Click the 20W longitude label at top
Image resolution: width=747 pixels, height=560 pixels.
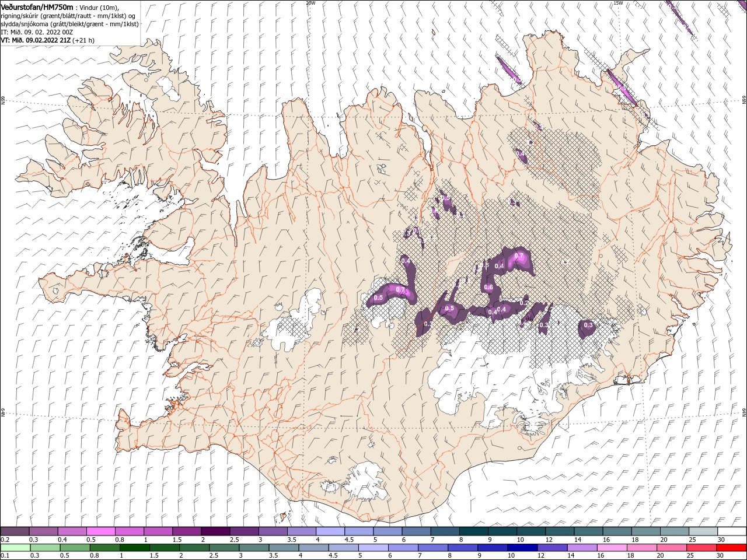pyautogui.click(x=310, y=3)
